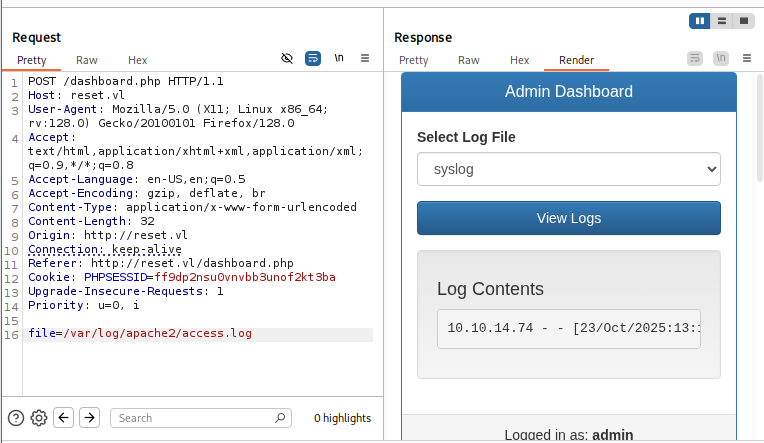This screenshot has height=443, width=764.
Task: Go to previous search match arrow
Action: coord(63,418)
